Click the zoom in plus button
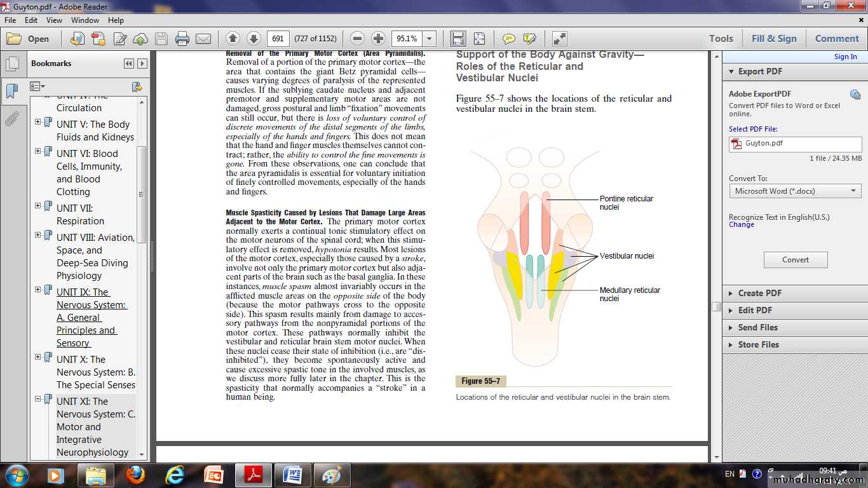868x488 pixels. point(378,39)
